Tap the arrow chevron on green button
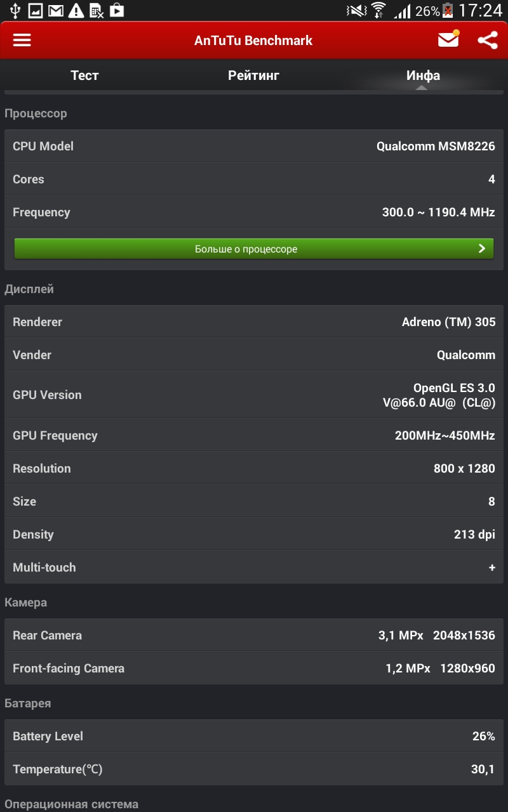 tap(482, 249)
